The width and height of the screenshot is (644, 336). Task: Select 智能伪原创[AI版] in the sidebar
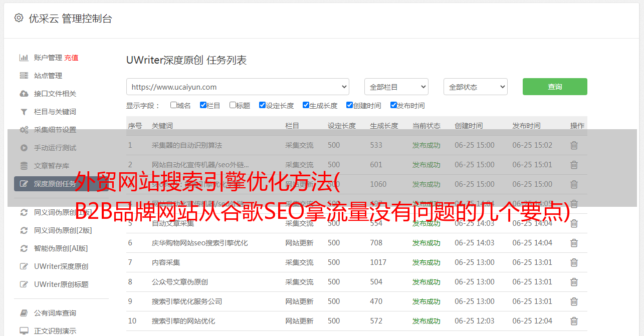[61, 248]
